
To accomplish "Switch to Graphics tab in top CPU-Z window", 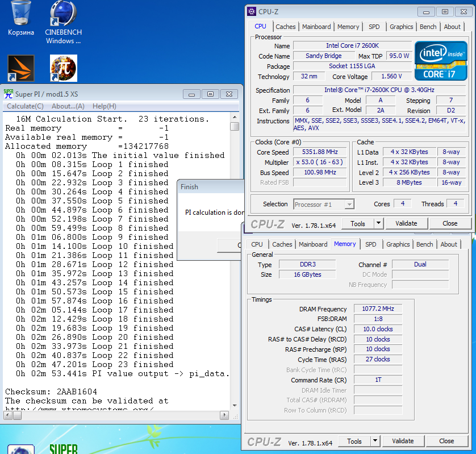I will (x=402, y=27).
